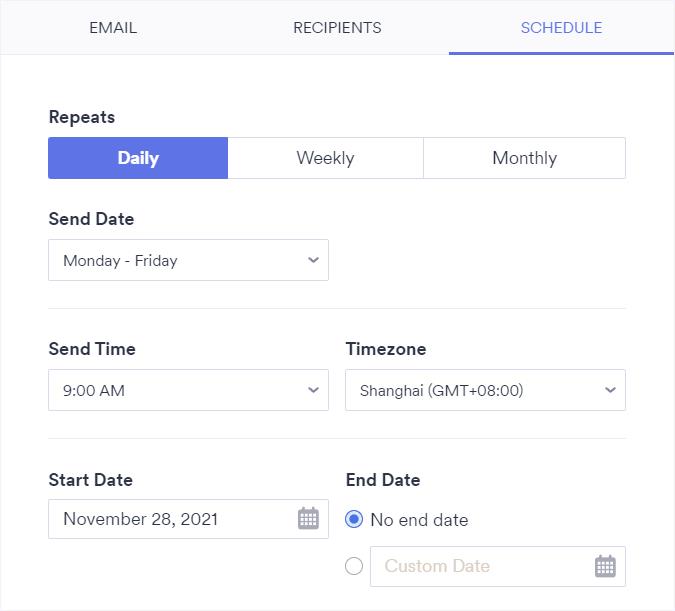Viewport: 675px width, 611px height.
Task: Select the Schedule tab
Action: point(561,27)
